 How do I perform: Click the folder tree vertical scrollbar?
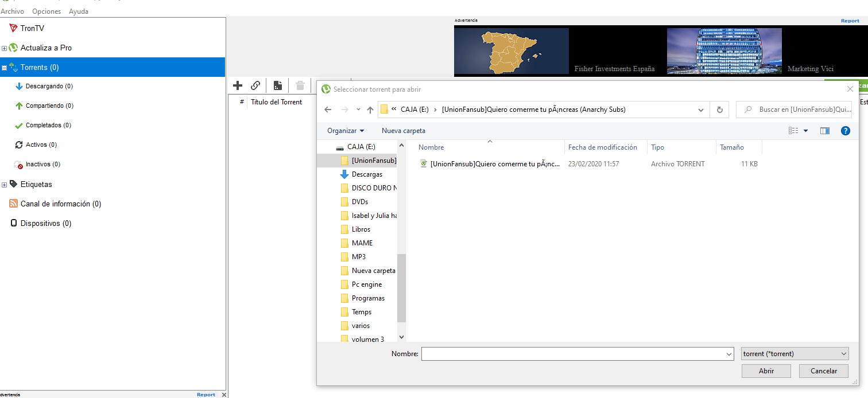click(x=401, y=287)
